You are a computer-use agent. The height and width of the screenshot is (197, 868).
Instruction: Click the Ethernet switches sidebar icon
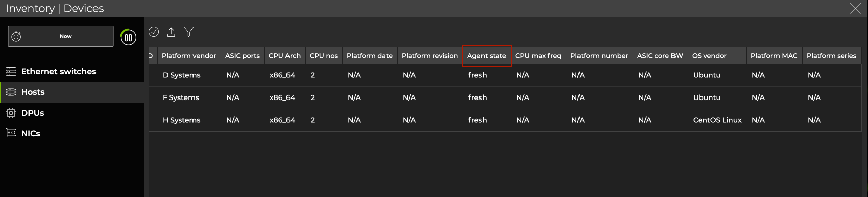tap(11, 71)
